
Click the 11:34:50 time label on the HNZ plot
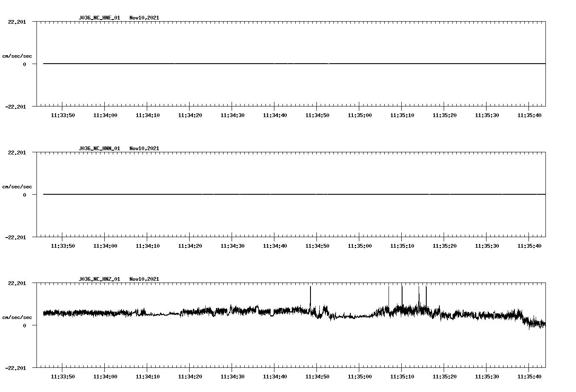tap(317, 377)
